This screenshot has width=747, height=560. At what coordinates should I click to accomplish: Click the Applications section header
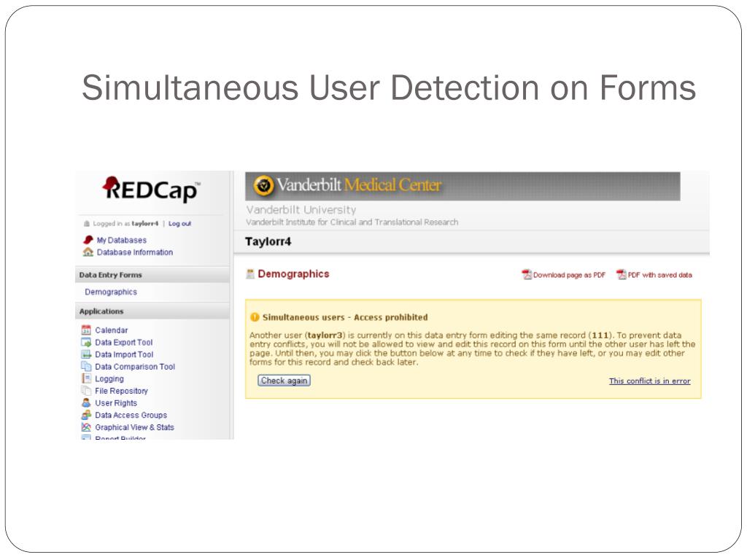(152, 311)
